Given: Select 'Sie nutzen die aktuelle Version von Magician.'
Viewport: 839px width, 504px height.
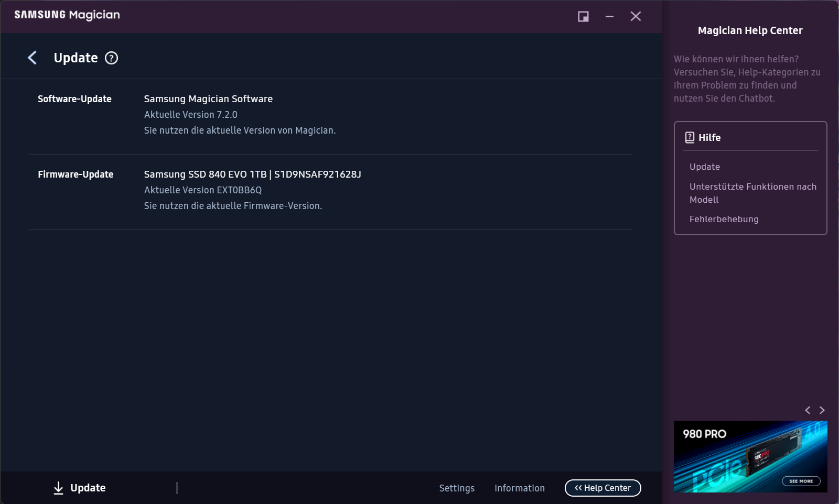Looking at the screenshot, I should (x=240, y=130).
